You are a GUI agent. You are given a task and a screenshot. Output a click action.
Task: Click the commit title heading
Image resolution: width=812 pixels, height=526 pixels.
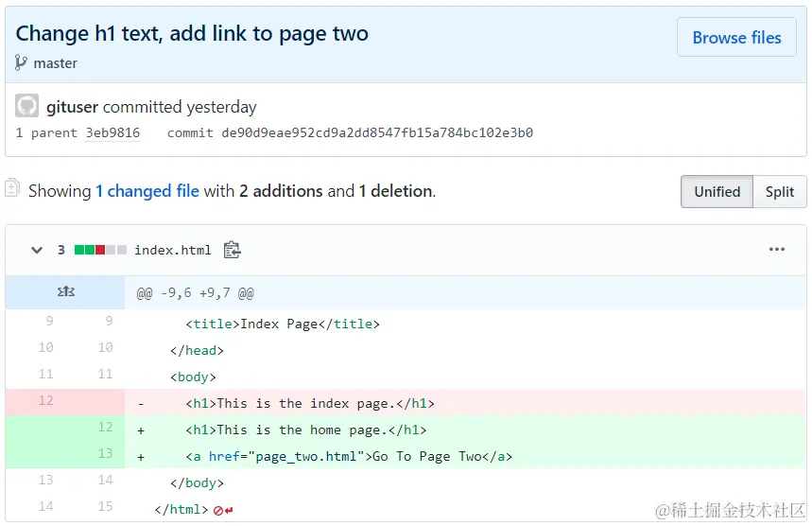(x=192, y=34)
